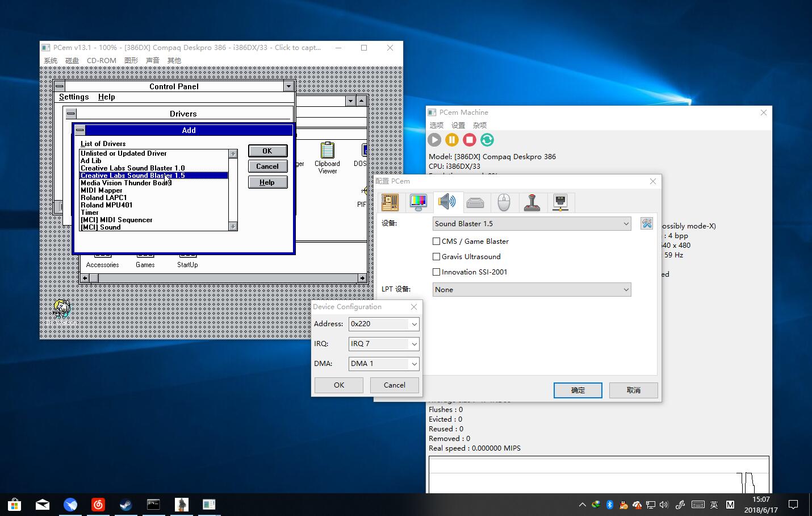Open the motherboard tab in PCem config

point(390,202)
